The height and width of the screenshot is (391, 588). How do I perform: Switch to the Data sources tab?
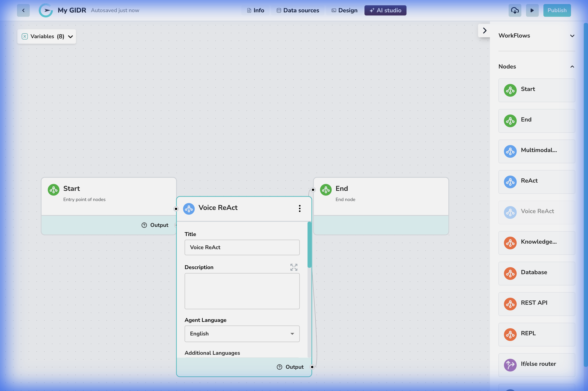point(298,10)
